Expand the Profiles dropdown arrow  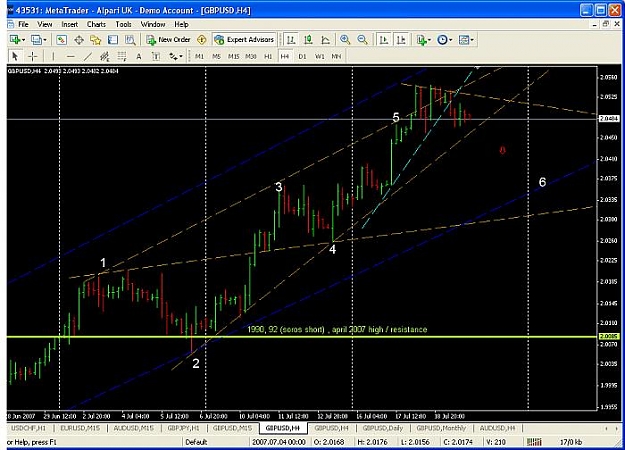(45, 39)
